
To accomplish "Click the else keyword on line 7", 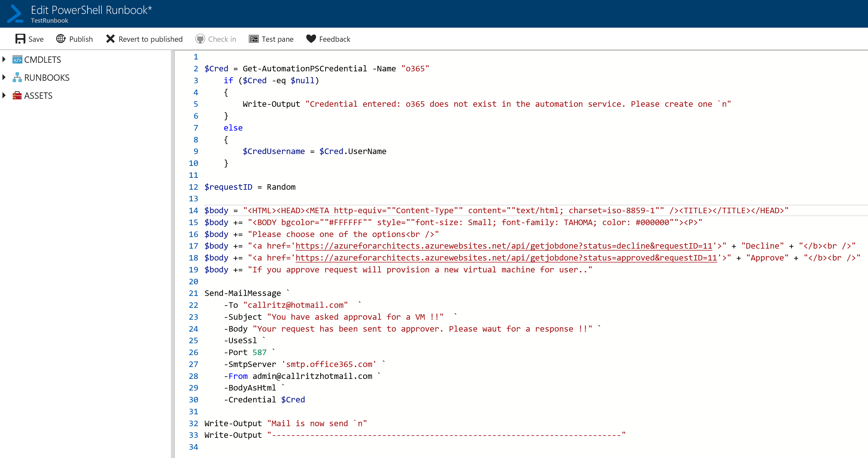I will [233, 128].
